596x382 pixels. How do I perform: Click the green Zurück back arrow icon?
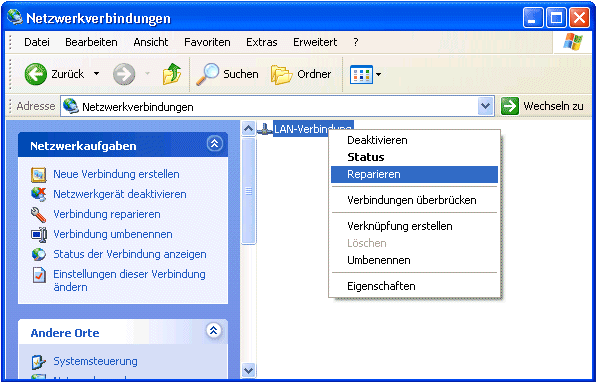36,74
